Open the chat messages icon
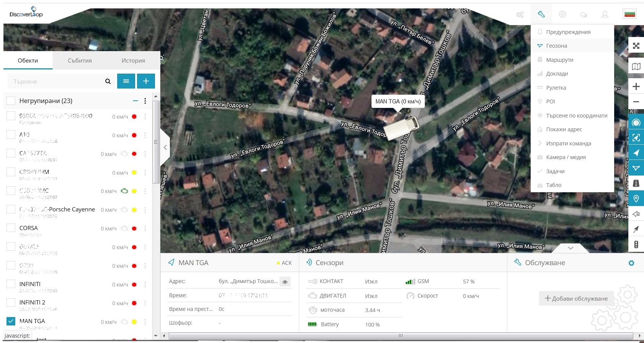Image resolution: width=644 pixels, height=343 pixels. pos(583,14)
